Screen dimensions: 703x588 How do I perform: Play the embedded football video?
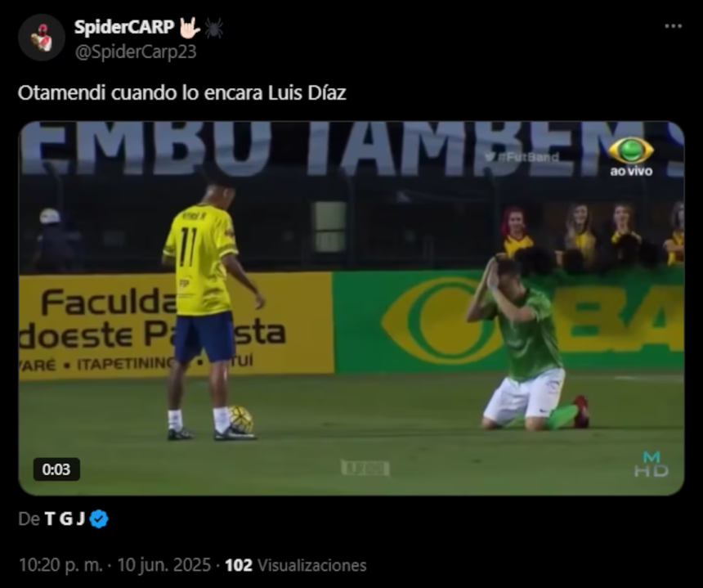[351, 308]
